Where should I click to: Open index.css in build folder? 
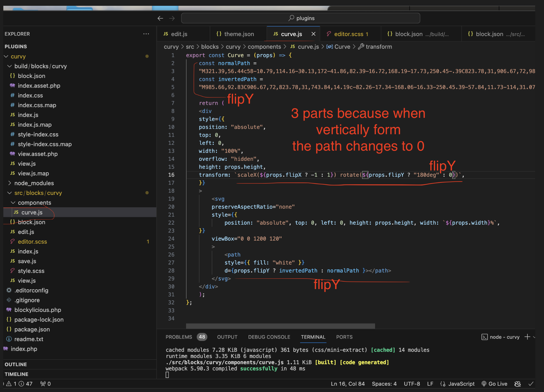(30, 95)
